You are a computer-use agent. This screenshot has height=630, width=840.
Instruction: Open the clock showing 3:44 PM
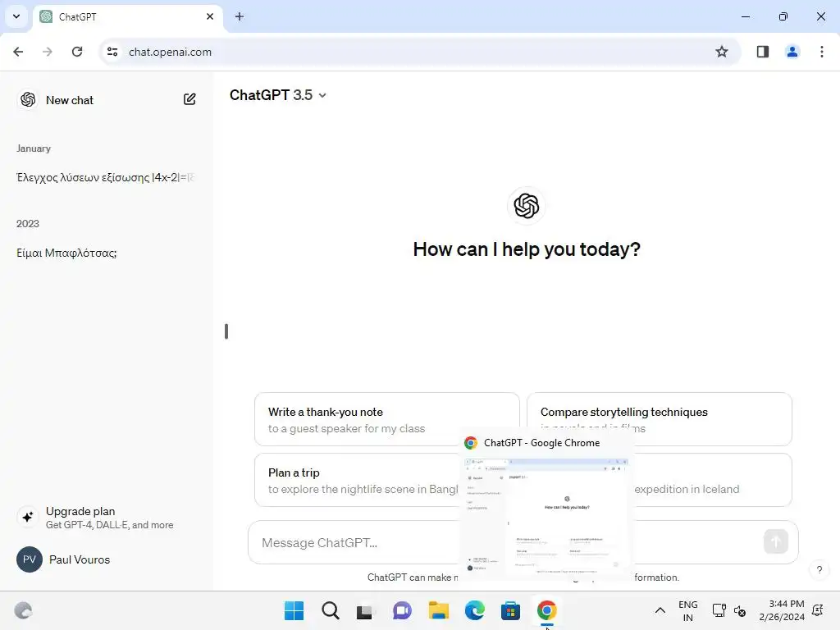[782, 610]
